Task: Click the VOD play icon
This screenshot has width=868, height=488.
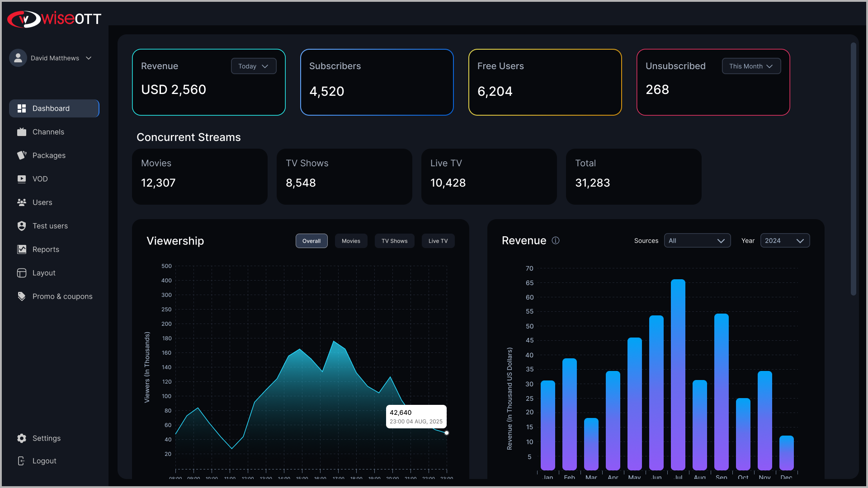Action: [22, 179]
